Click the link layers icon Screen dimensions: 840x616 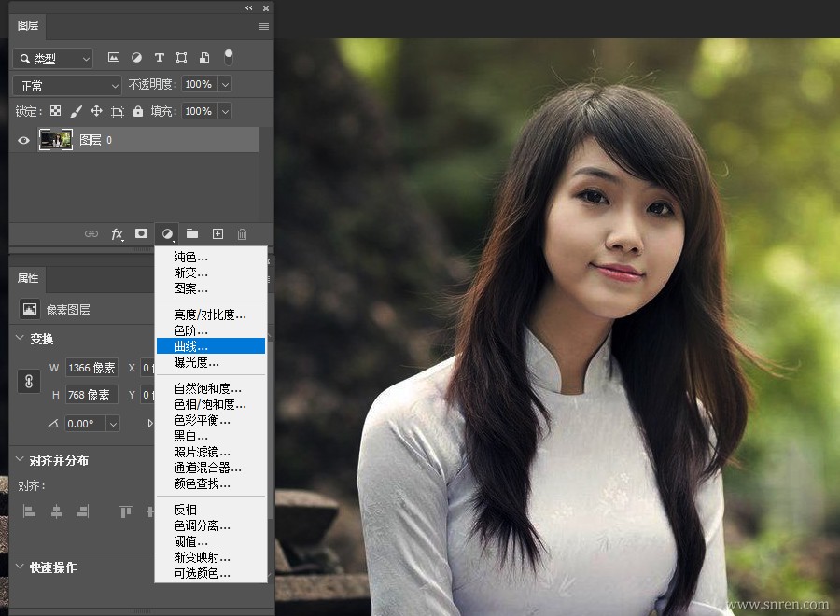pos(91,234)
